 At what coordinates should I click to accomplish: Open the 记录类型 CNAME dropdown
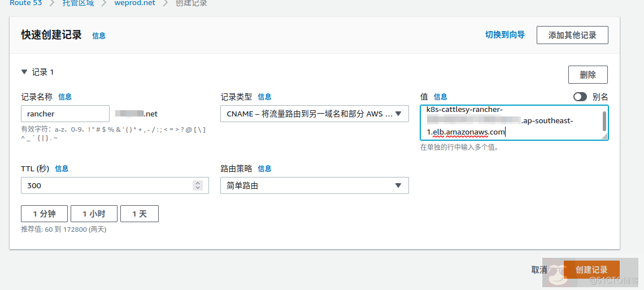click(314, 114)
